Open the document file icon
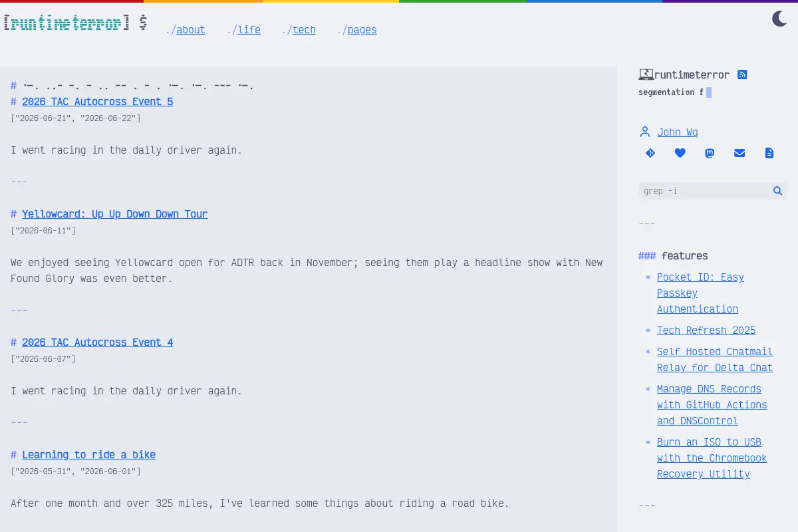The image size is (798, 532). tap(769, 153)
